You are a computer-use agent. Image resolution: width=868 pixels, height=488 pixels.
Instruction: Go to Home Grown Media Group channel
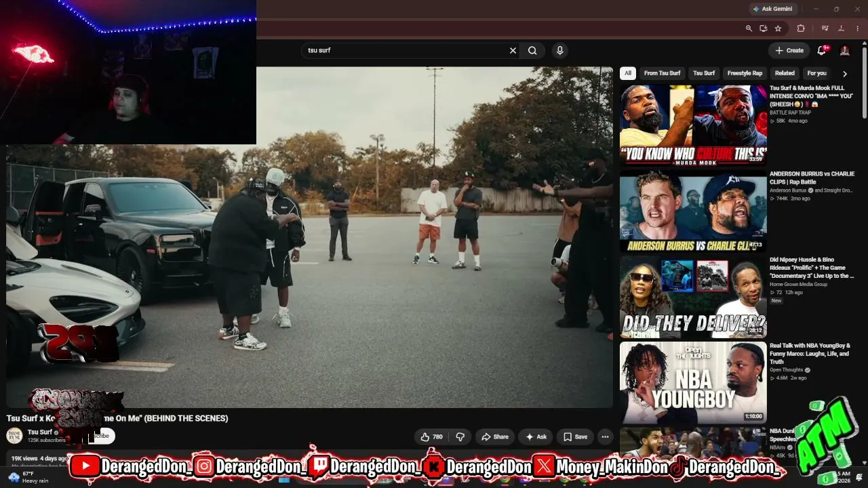point(798,285)
